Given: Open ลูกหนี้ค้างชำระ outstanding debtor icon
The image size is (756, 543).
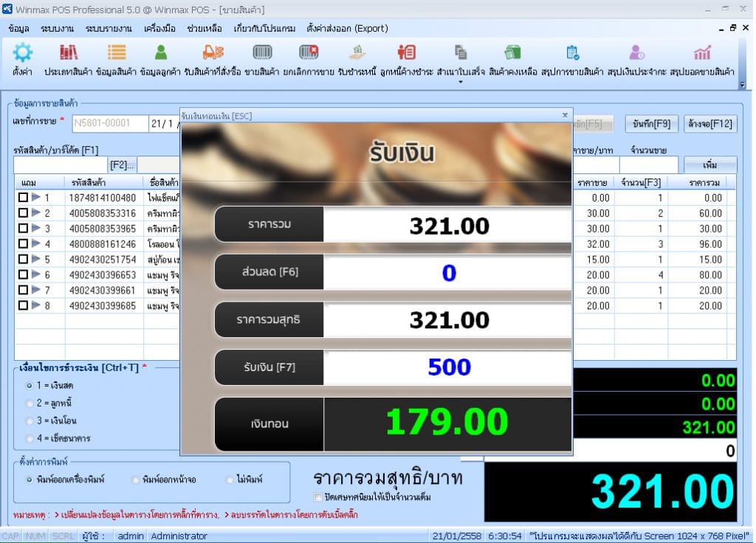Looking at the screenshot, I should click(407, 52).
